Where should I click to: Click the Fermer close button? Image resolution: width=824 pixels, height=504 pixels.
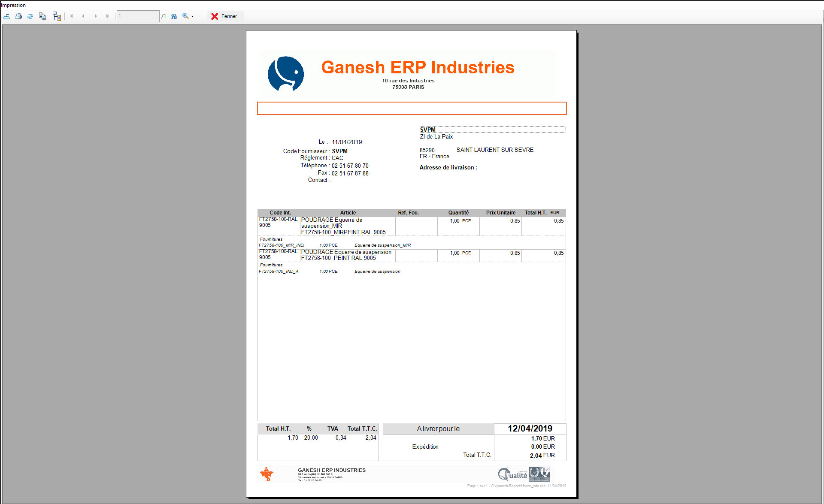(x=224, y=16)
